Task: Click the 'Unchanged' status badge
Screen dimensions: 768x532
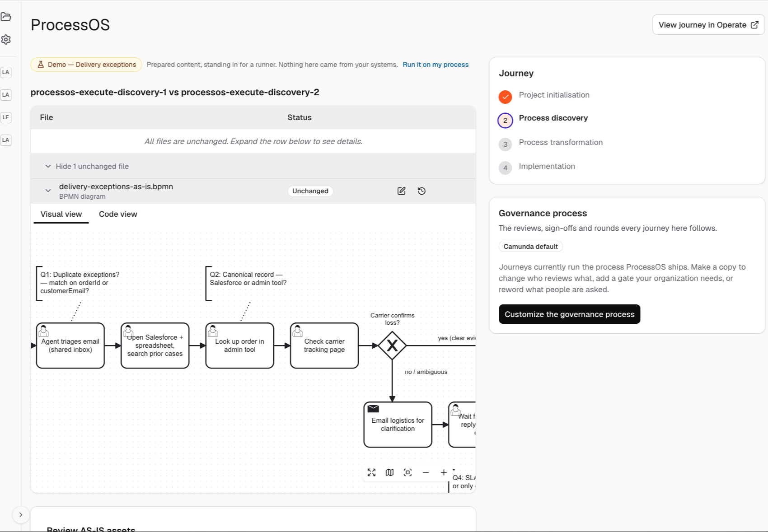Action: [310, 191]
